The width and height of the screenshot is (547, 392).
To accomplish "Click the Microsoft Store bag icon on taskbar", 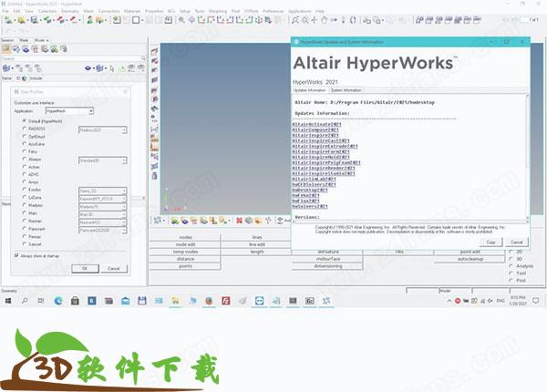I will point(75,301).
